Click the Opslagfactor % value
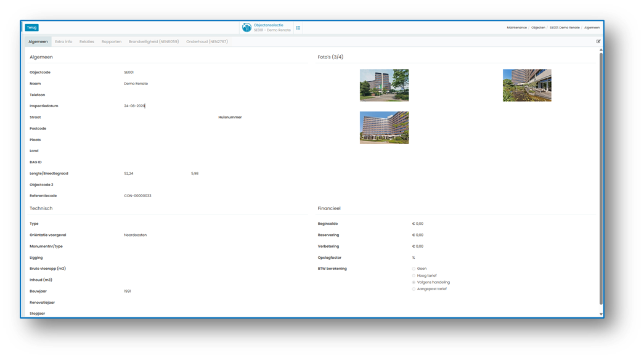The height and width of the screenshot is (358, 644). [414, 258]
